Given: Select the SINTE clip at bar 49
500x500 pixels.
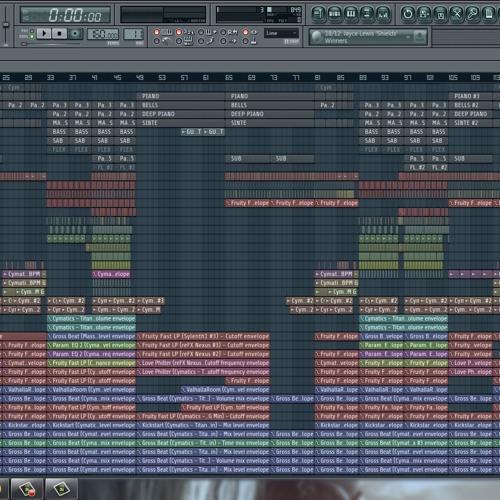Looking at the screenshot, I should pos(181,123).
